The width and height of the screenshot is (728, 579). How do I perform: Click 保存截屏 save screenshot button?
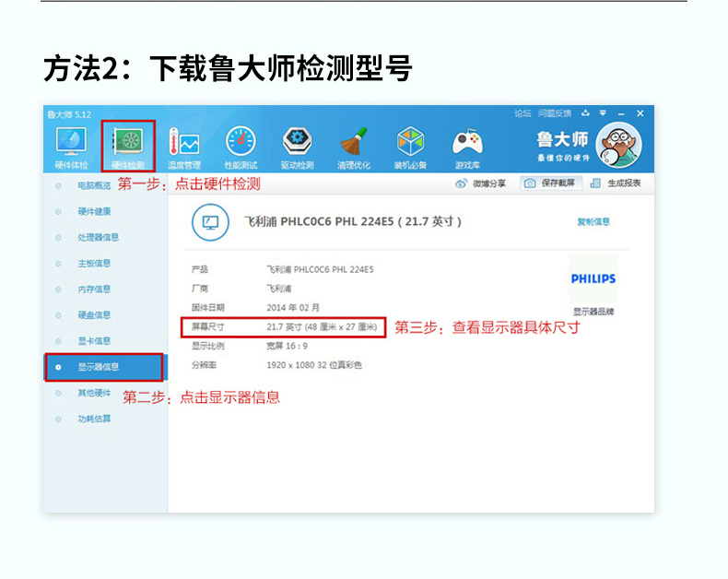pyautogui.click(x=552, y=183)
